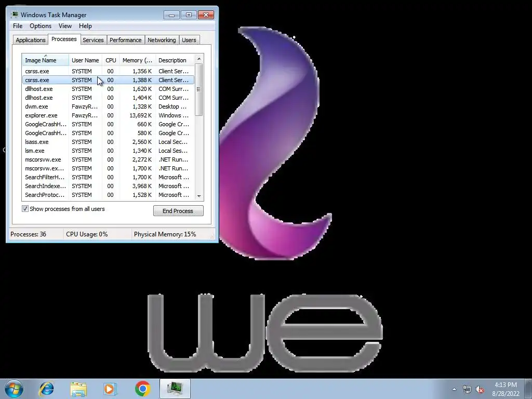
Task: Sort by Description column header
Action: click(x=175, y=60)
